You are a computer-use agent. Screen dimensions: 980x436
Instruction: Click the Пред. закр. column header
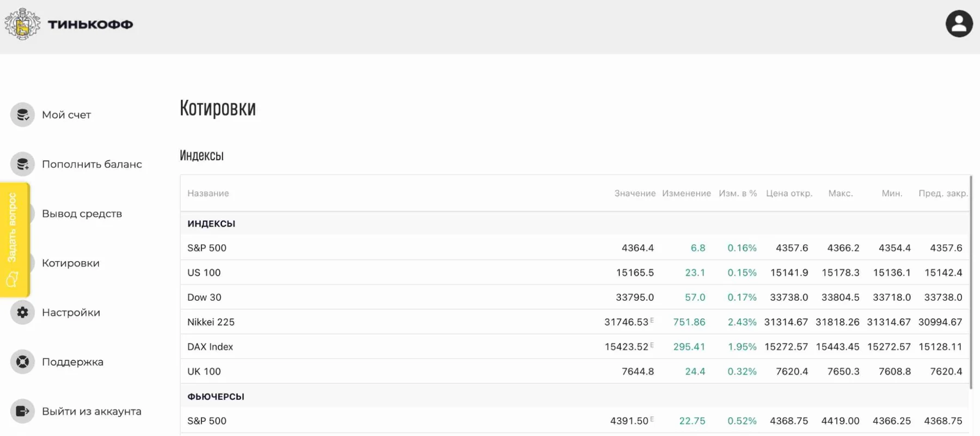click(943, 193)
